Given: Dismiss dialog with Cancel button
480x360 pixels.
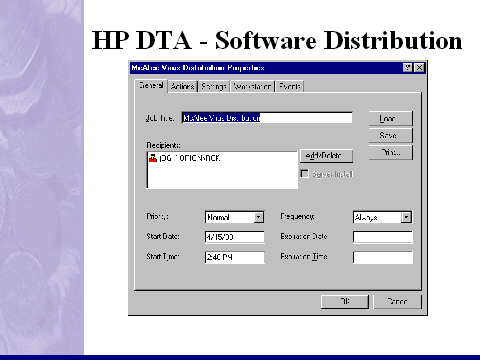Looking at the screenshot, I should (x=398, y=301).
